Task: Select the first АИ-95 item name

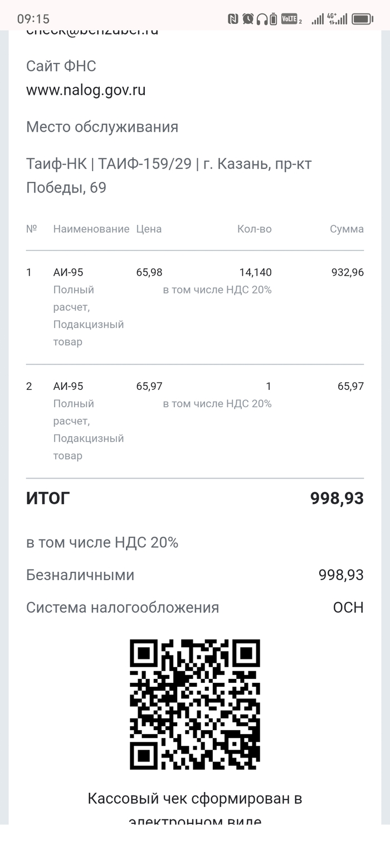Action: click(x=68, y=272)
